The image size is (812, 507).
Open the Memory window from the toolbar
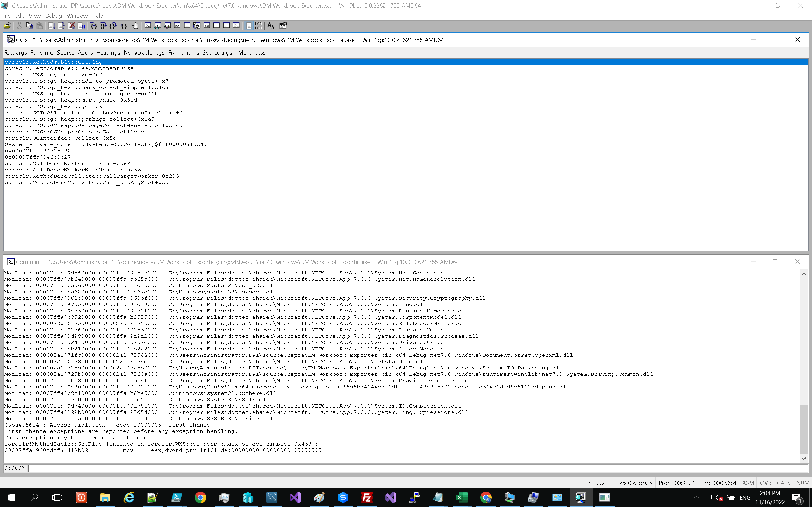pos(187,26)
